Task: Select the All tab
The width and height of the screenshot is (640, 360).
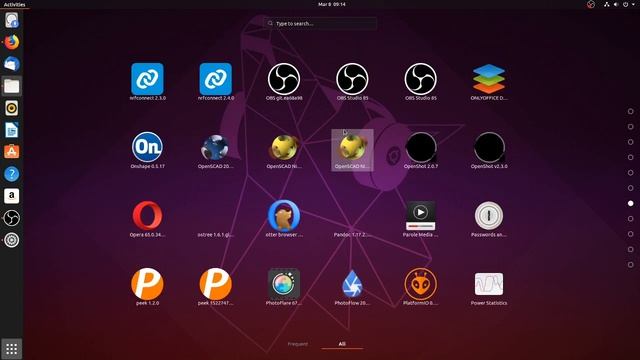Action: point(342,344)
